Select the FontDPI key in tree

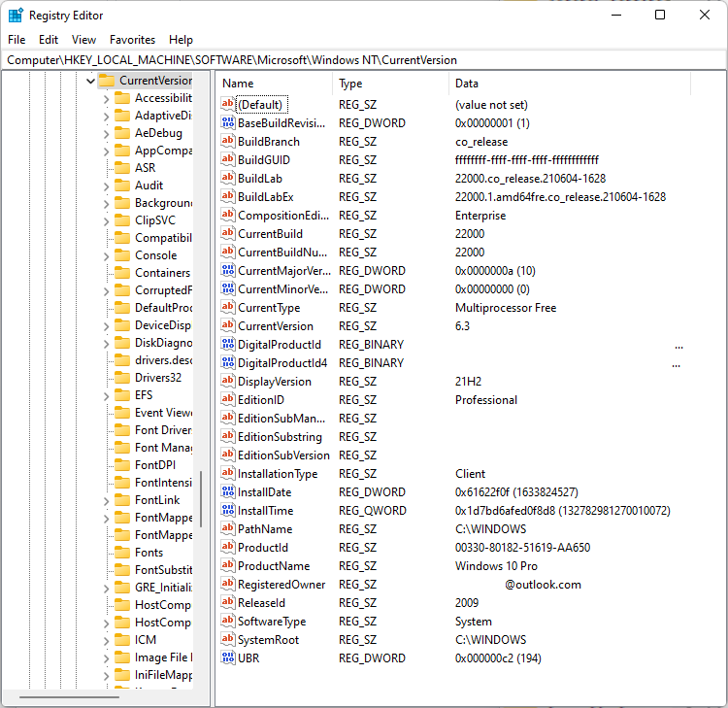pos(155,465)
